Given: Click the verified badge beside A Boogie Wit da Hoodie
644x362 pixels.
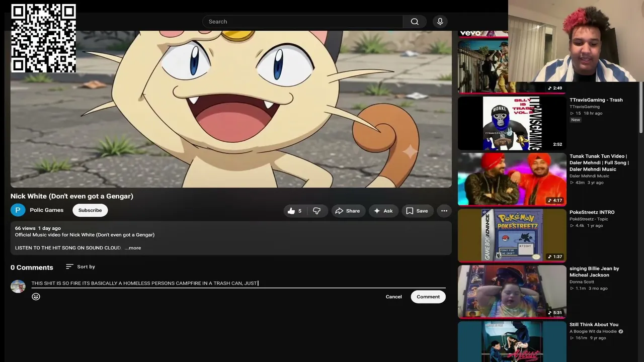Looking at the screenshot, I should (621, 331).
